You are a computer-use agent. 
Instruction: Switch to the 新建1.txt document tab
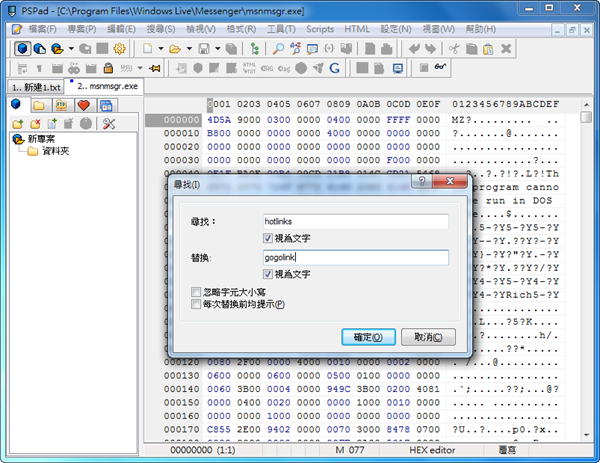tap(36, 87)
